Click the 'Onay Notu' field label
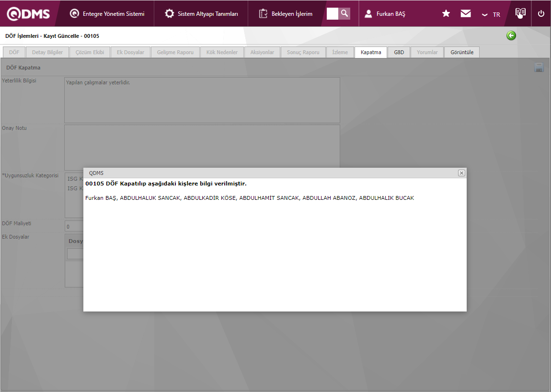Image resolution: width=551 pixels, height=392 pixels. pos(14,128)
